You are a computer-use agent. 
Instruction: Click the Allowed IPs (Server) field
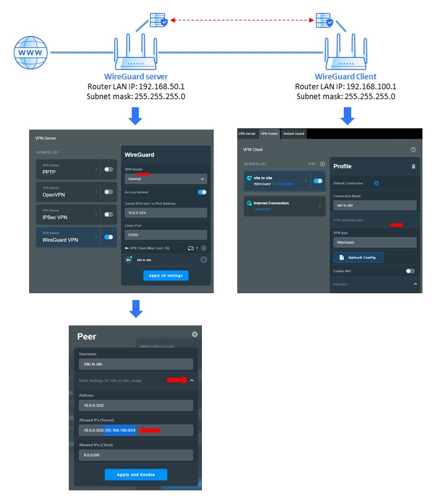tap(136, 430)
